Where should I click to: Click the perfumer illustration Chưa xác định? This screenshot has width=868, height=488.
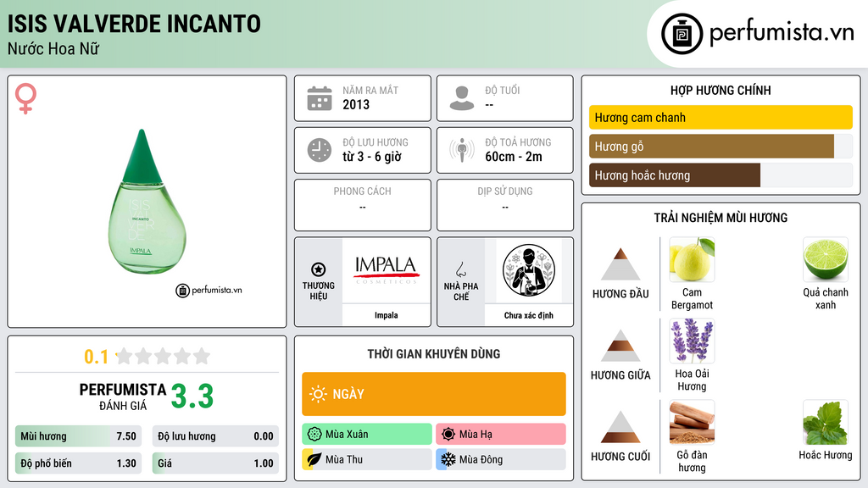pyautogui.click(x=529, y=270)
